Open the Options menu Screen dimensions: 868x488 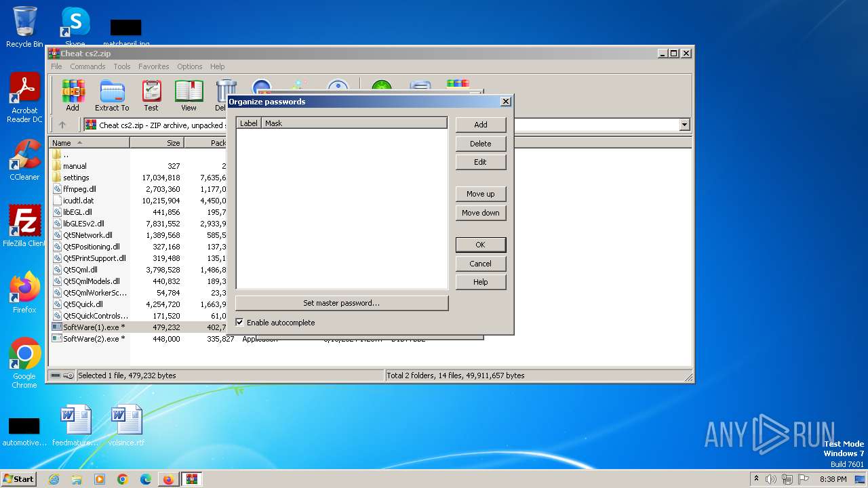(190, 66)
